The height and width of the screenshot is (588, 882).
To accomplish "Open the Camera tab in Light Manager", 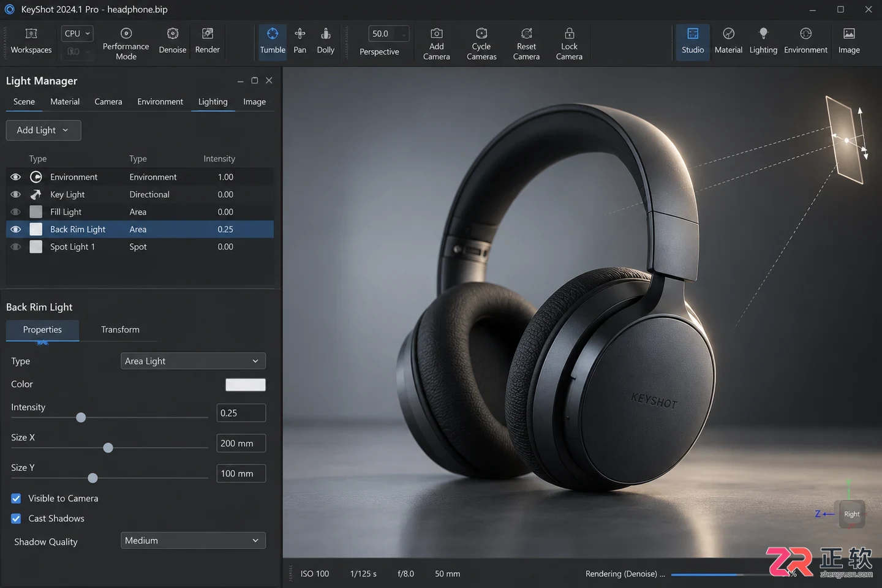I will pyautogui.click(x=108, y=102).
